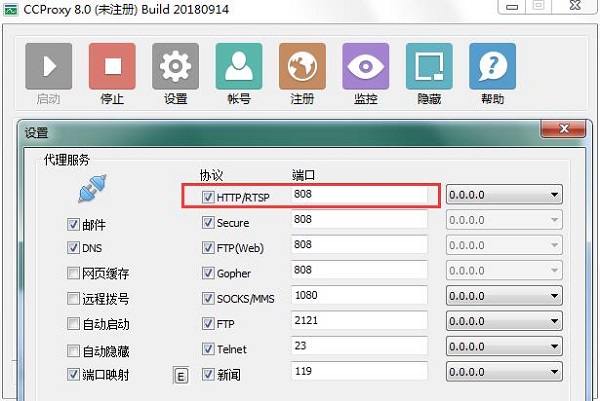Screen dimensions: 600x401
Task: Click the Start (启动) play icon
Action: click(49, 66)
